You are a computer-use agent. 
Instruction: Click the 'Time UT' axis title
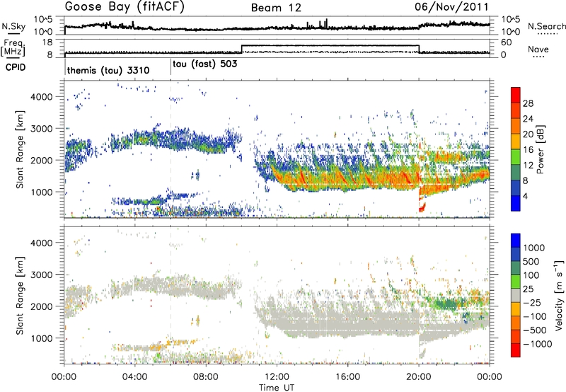tap(277, 387)
